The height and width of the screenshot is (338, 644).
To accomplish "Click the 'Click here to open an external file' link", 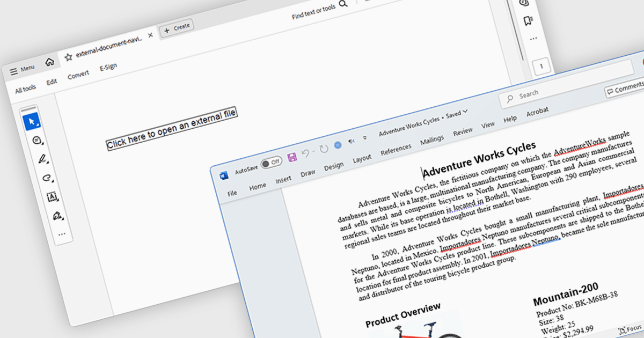I will [171, 130].
